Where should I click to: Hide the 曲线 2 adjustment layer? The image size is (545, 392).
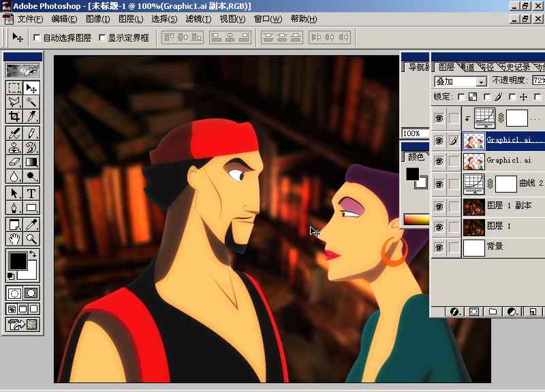(439, 184)
